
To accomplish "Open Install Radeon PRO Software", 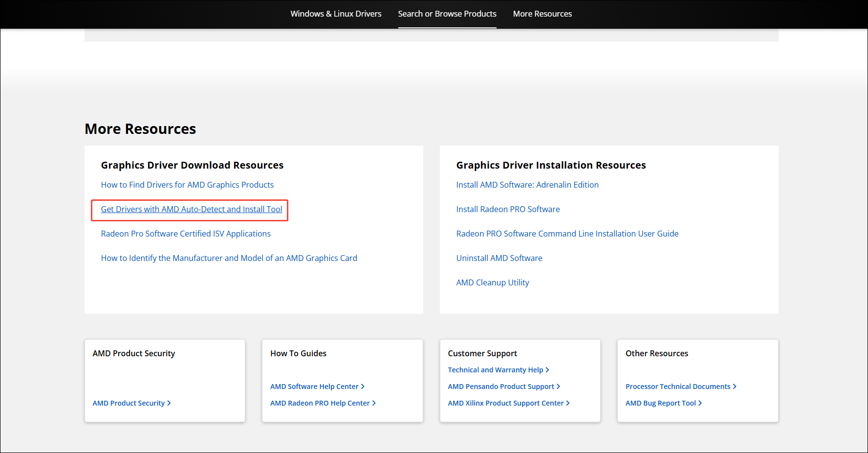I will click(508, 209).
